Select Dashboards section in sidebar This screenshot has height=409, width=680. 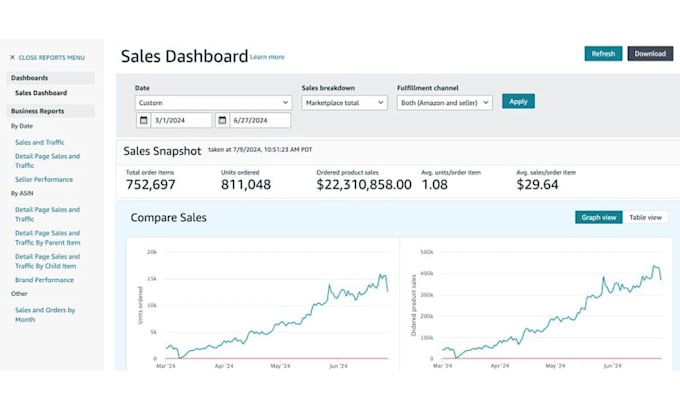pyautogui.click(x=50, y=78)
